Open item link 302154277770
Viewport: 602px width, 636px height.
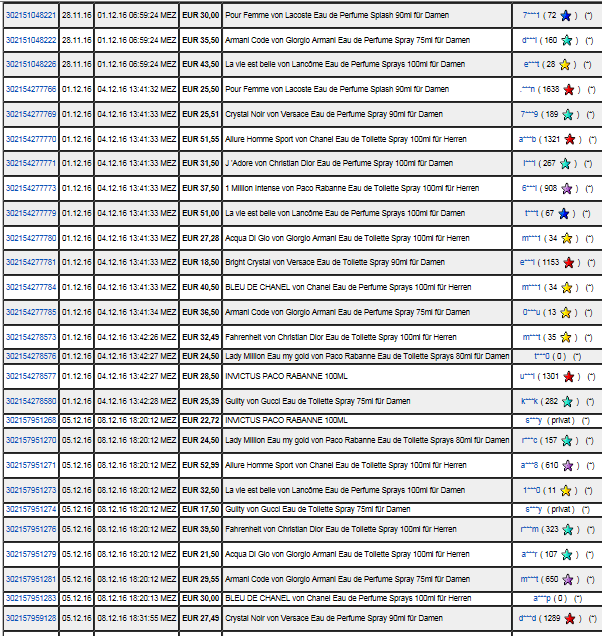pos(31,139)
